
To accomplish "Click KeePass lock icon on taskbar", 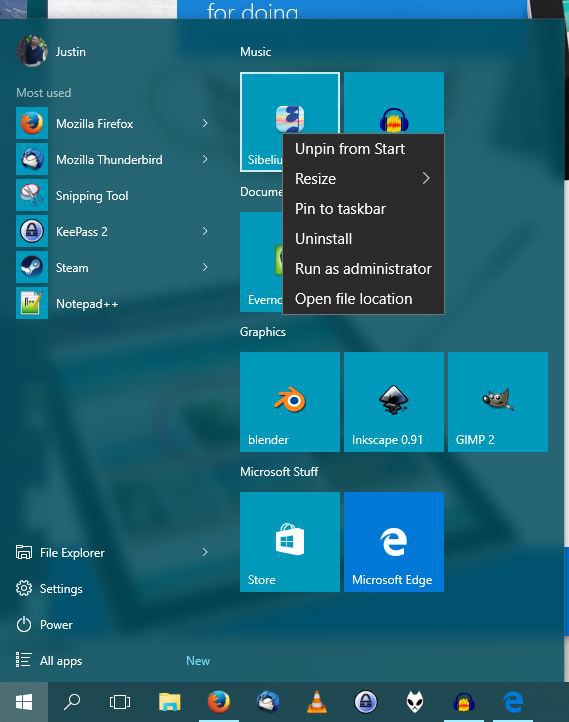I will click(x=366, y=702).
